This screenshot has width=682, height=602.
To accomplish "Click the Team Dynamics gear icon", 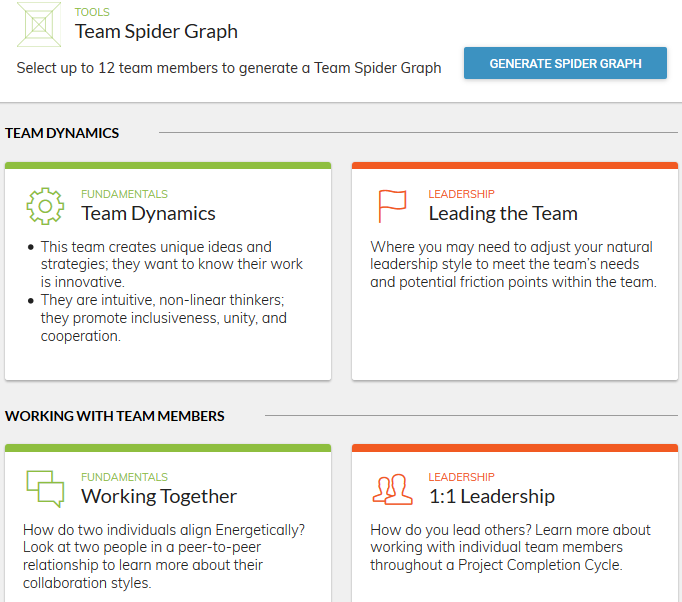I will coord(45,206).
